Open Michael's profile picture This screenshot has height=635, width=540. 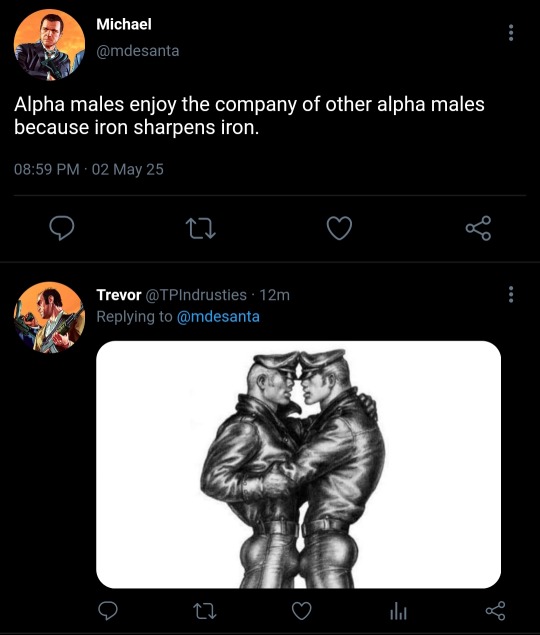click(x=49, y=45)
